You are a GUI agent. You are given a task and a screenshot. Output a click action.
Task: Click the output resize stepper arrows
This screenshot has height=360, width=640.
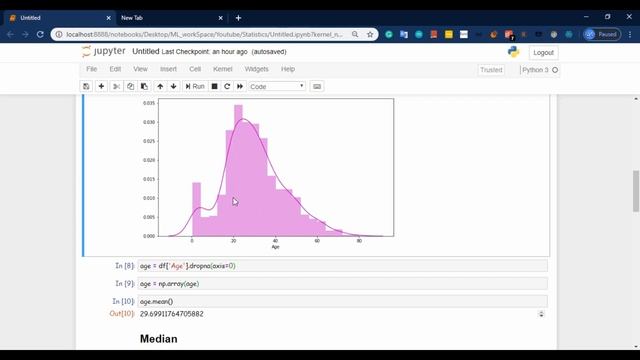(x=541, y=314)
